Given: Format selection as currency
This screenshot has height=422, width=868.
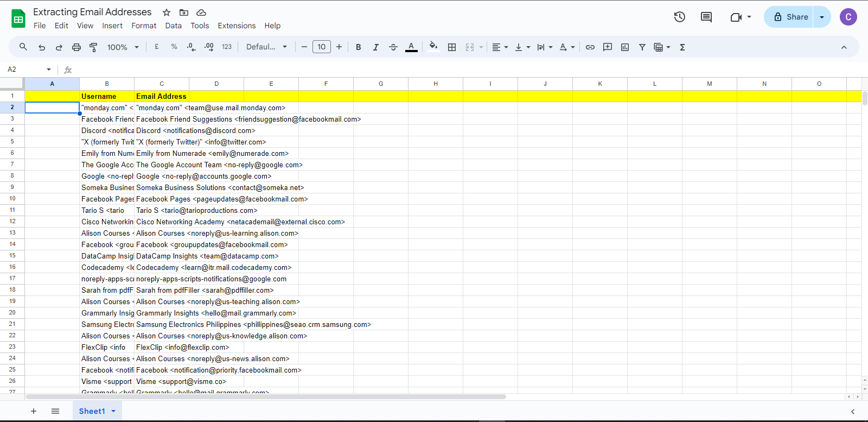Looking at the screenshot, I should 157,47.
